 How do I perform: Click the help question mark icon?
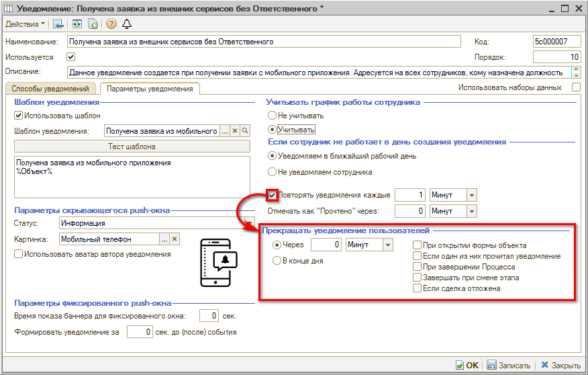[111, 24]
